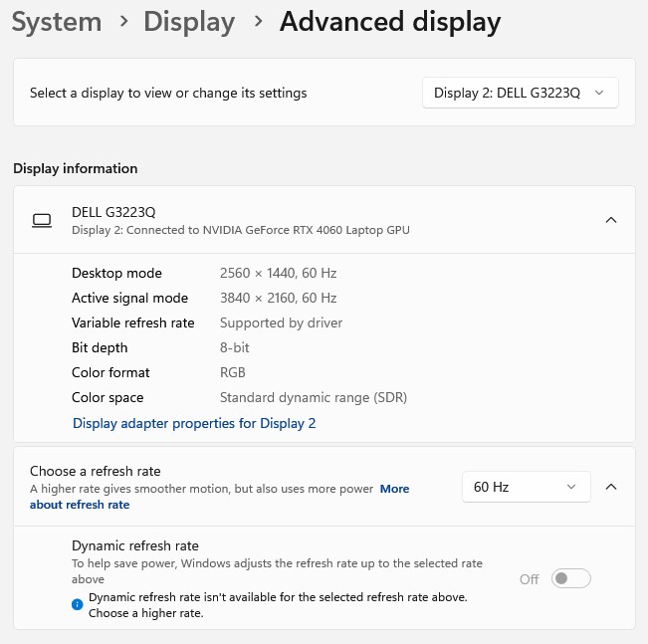The width and height of the screenshot is (648, 644).
Task: Click the blue info icon beside the dynamic refresh rate notice
Action: click(78, 604)
